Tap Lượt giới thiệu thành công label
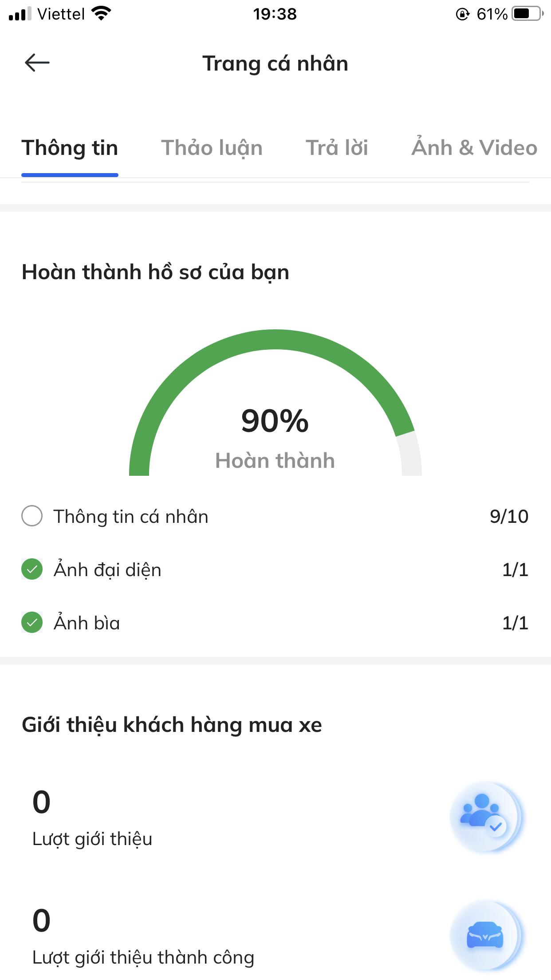This screenshot has height=980, width=551. coord(143,958)
